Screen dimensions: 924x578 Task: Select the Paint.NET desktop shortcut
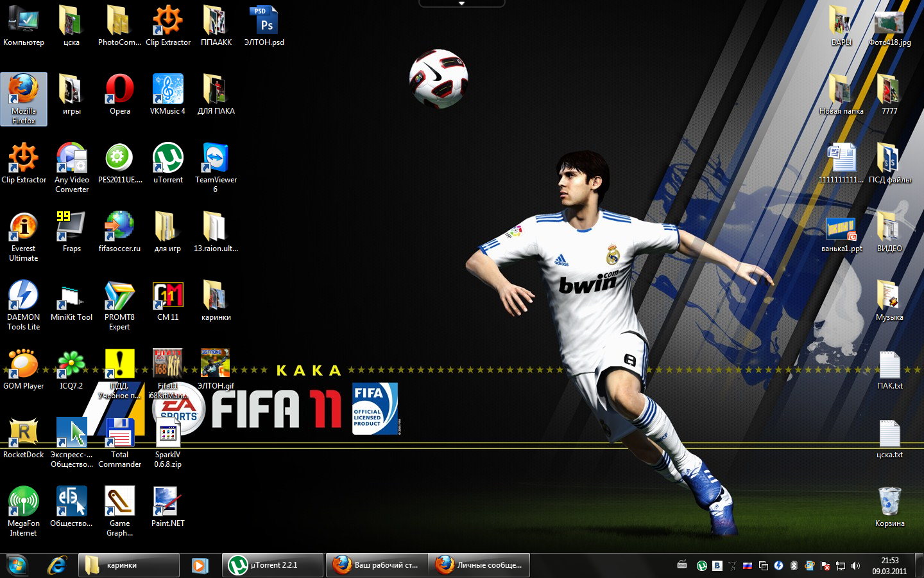167,502
